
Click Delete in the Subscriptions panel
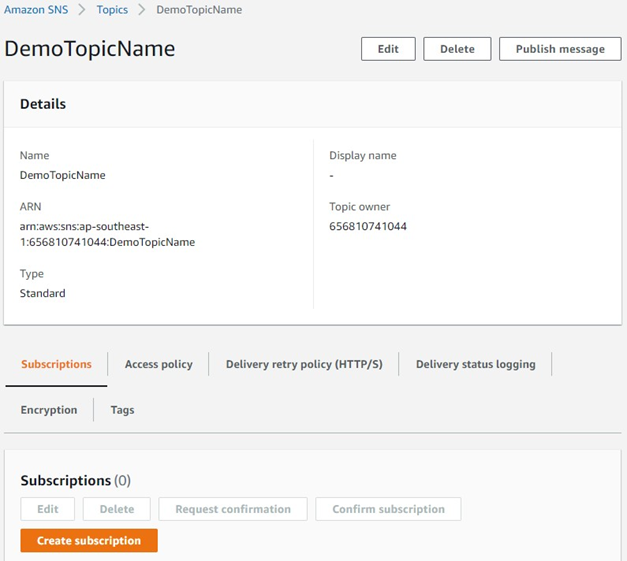(x=116, y=509)
